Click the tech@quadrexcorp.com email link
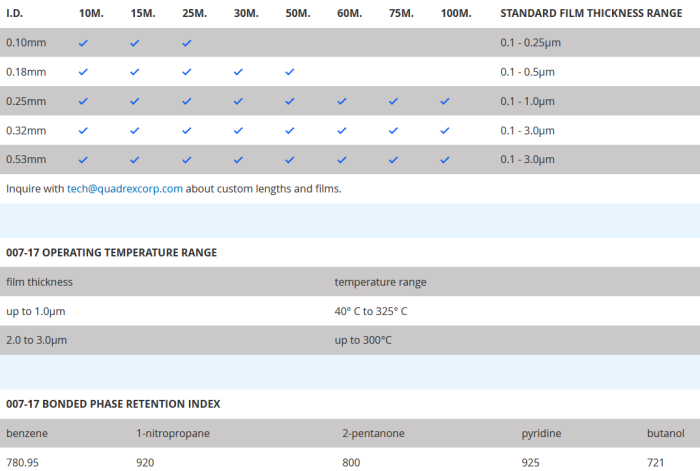The height and width of the screenshot is (471, 700). point(125,188)
